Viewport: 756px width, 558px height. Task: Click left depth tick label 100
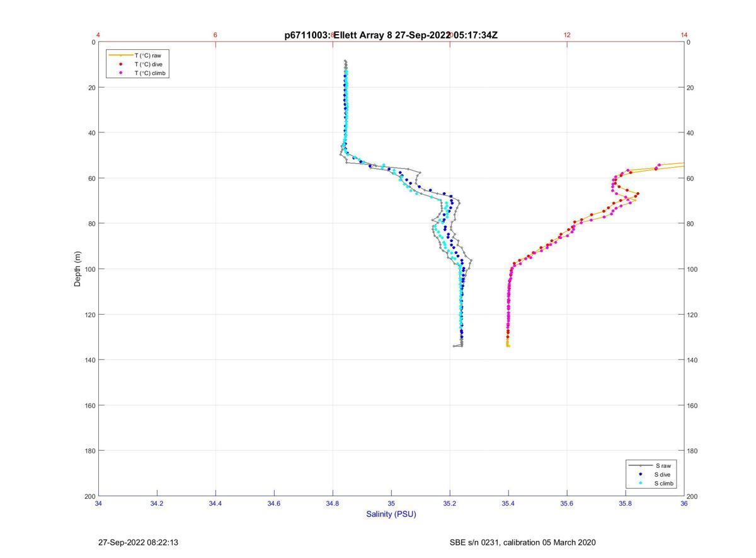(x=89, y=269)
